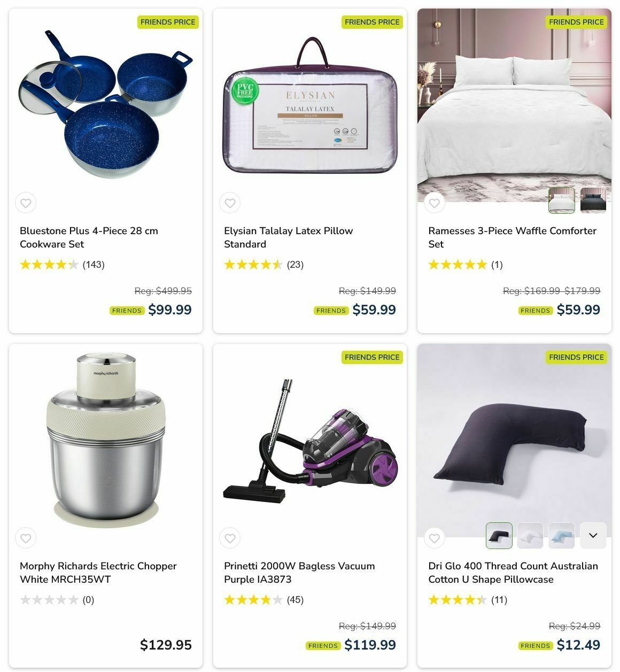
Task: View 143 reviews star rating for cookware set
Action: [x=62, y=265]
